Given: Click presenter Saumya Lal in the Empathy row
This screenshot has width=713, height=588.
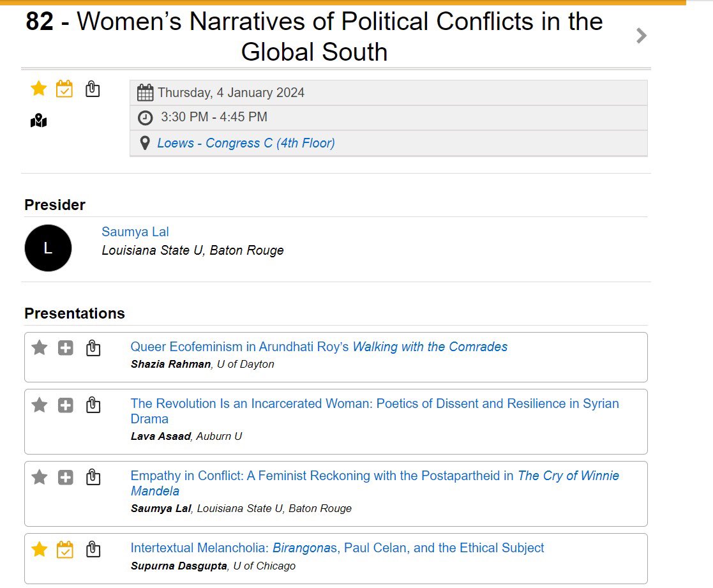Looking at the screenshot, I should 161,508.
